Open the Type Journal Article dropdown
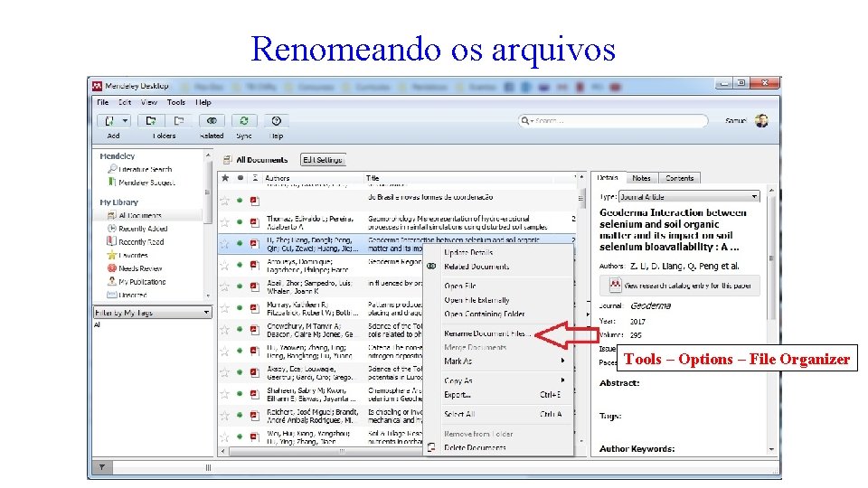 [689, 197]
